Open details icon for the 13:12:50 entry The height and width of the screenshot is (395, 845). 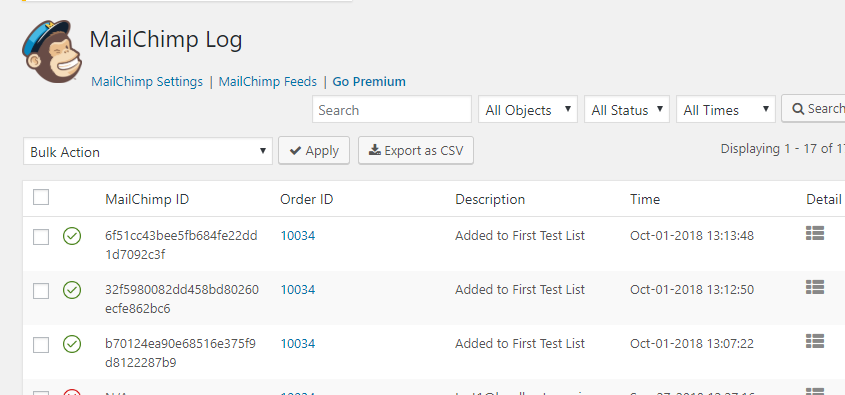coord(815,287)
